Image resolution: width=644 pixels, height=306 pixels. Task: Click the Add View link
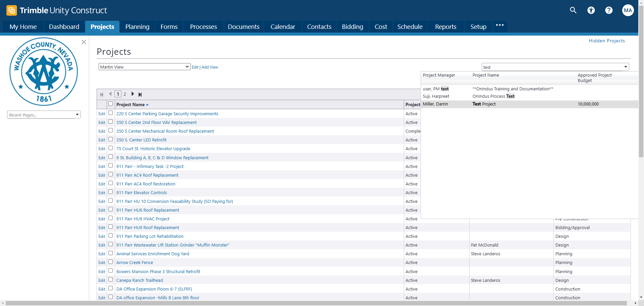pos(210,67)
